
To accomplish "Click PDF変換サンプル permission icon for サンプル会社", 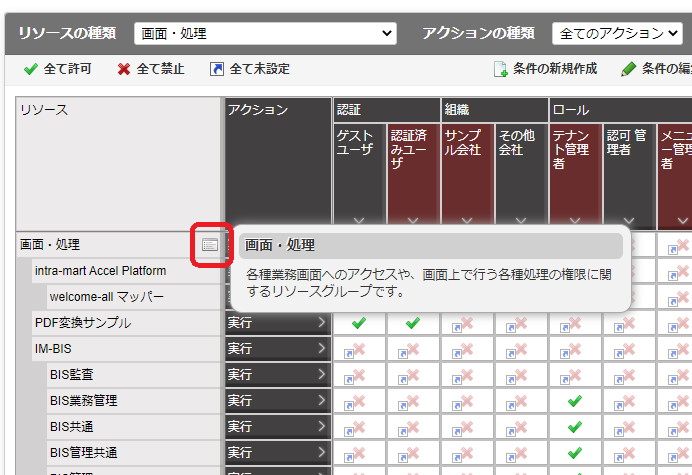I will tap(467, 323).
